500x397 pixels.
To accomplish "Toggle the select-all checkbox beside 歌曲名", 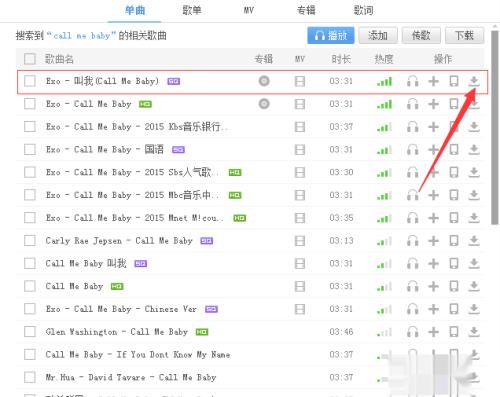I will [30, 59].
